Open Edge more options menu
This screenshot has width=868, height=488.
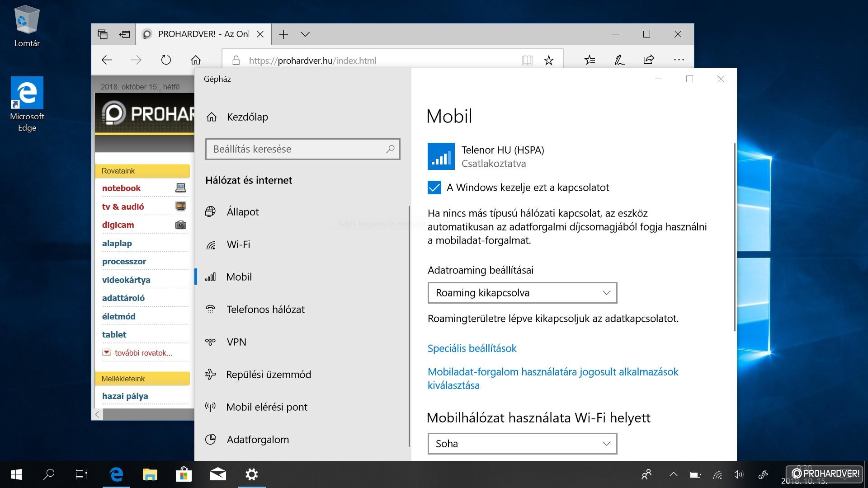tap(679, 60)
